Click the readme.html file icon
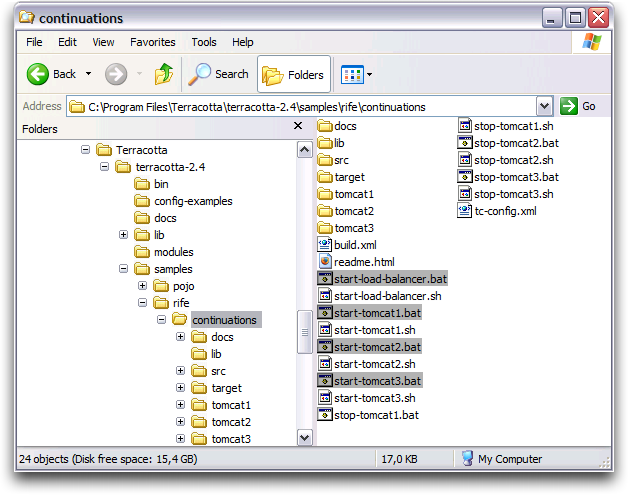This screenshot has width=628, height=495. (x=325, y=262)
